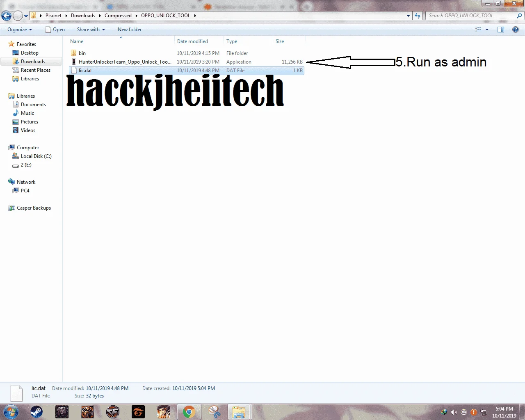Open the Music library
The height and width of the screenshot is (420, 525).
[x=27, y=113]
